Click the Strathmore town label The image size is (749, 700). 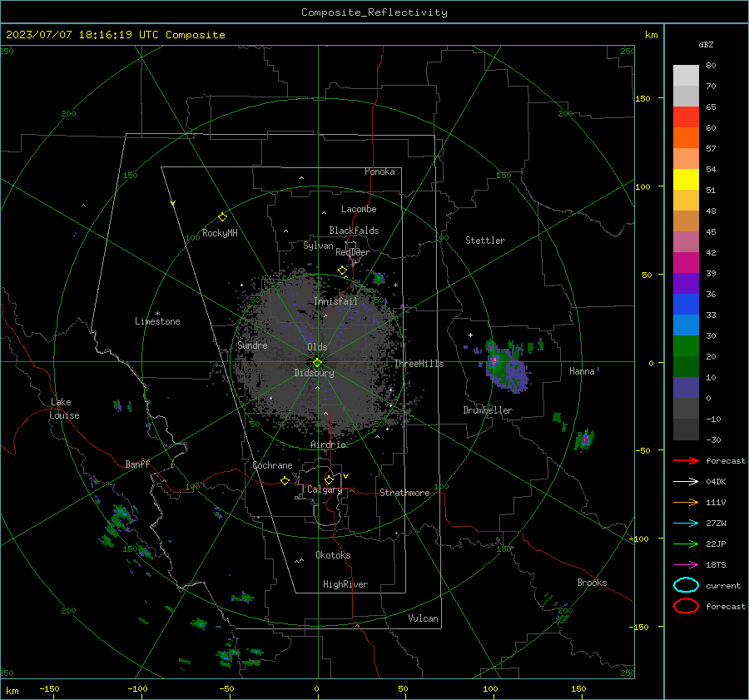pyautogui.click(x=404, y=493)
